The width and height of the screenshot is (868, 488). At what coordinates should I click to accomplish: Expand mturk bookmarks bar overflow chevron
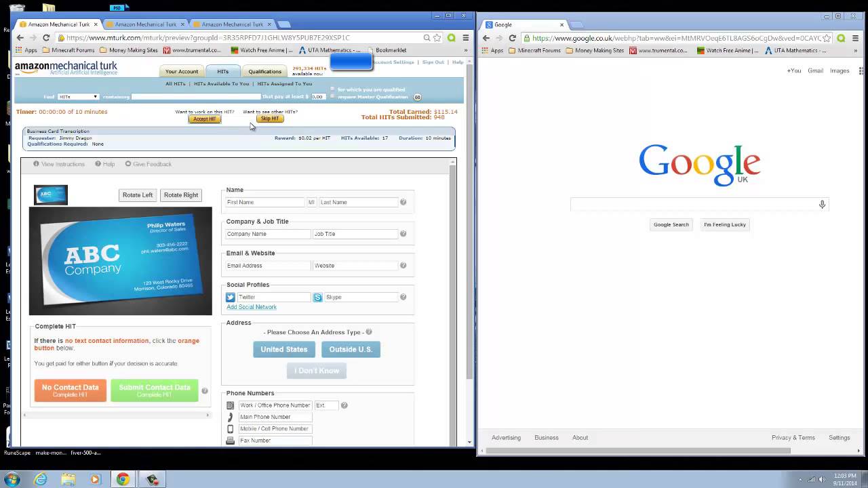click(466, 50)
